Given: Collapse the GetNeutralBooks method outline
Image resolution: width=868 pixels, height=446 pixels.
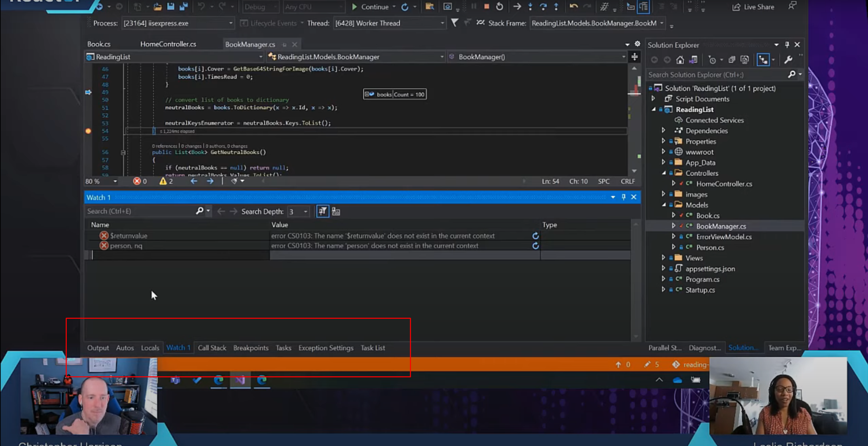Looking at the screenshot, I should point(123,153).
